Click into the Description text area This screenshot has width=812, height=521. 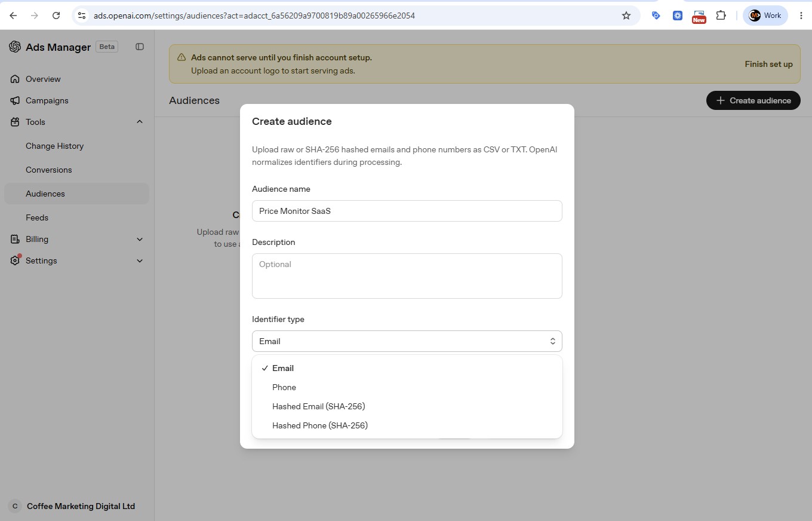click(x=407, y=276)
